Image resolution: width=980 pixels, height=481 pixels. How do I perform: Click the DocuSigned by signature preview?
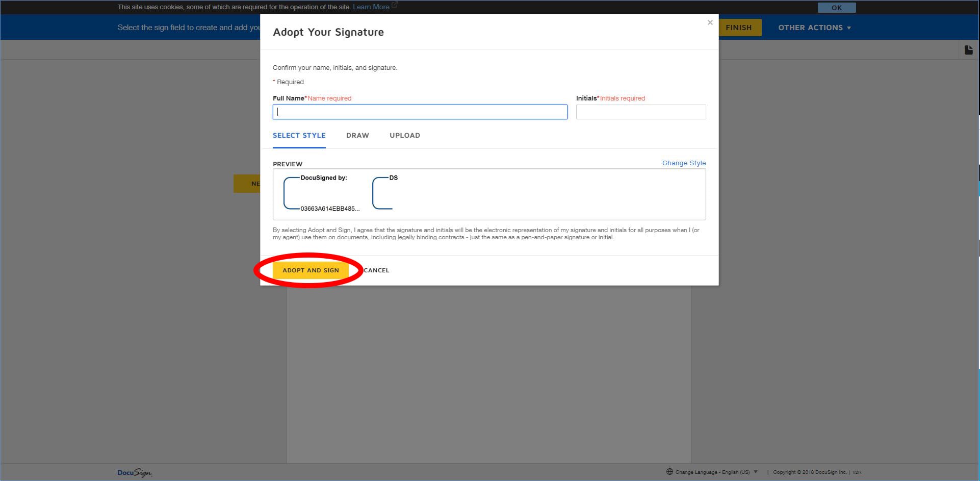pyautogui.click(x=321, y=193)
